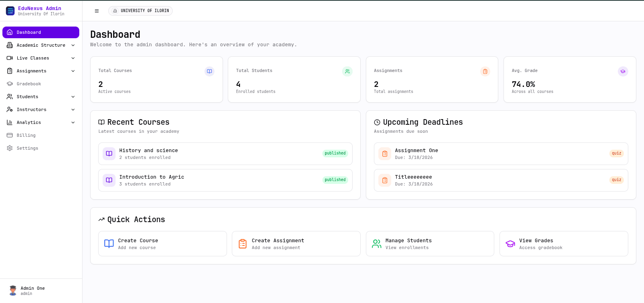644x303 pixels.
Task: Expand the Students menu chevron
Action: point(73,97)
